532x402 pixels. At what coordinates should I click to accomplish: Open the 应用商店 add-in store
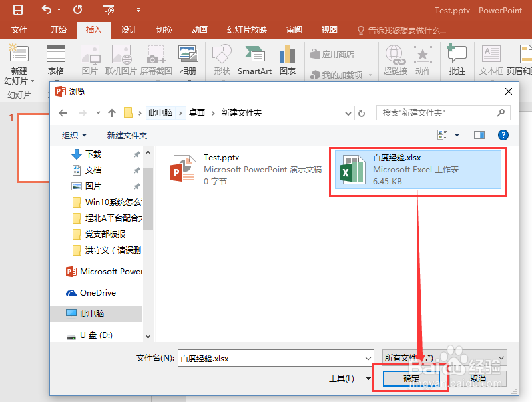(332, 54)
